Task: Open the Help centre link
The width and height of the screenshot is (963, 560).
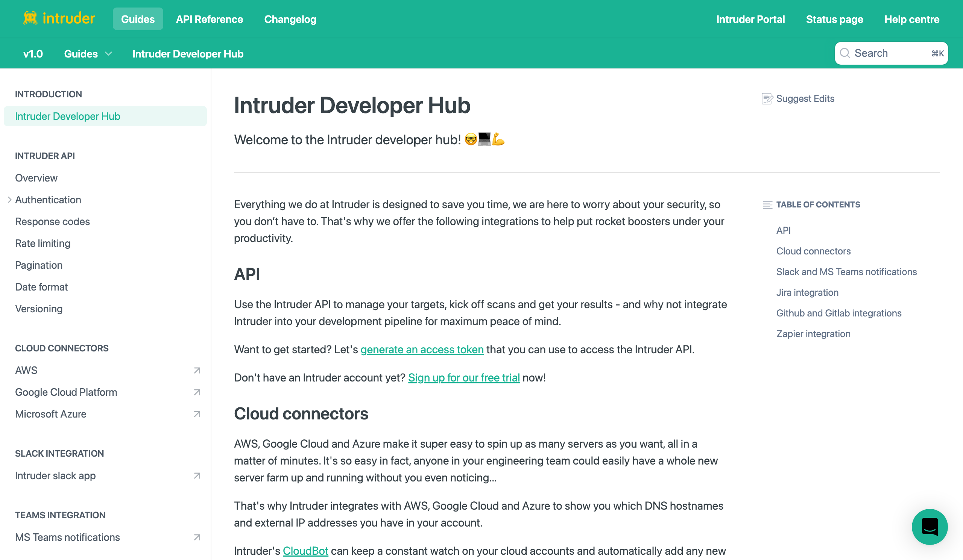Action: tap(911, 19)
